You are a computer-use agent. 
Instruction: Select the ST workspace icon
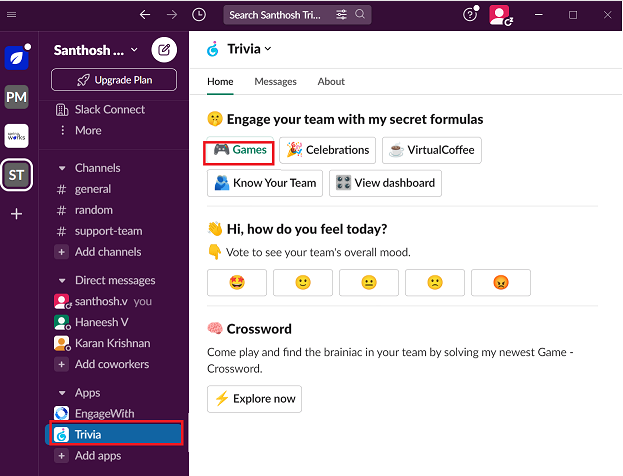(16, 175)
